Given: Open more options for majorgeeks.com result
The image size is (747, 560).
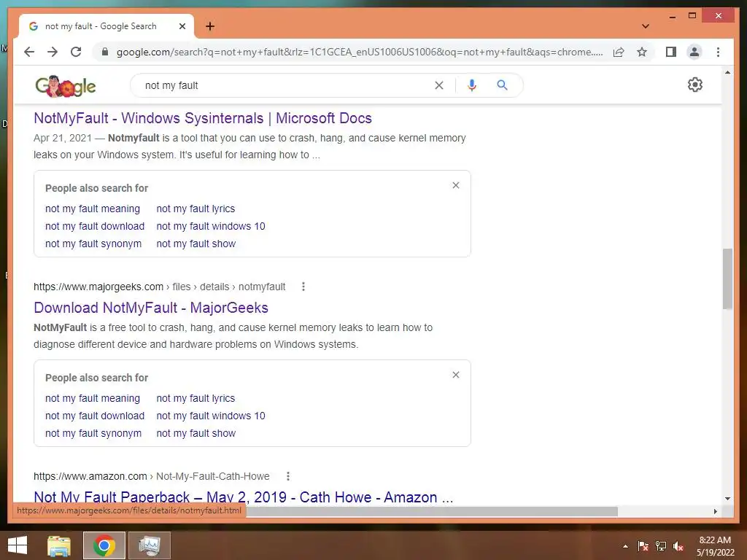Looking at the screenshot, I should tap(303, 287).
